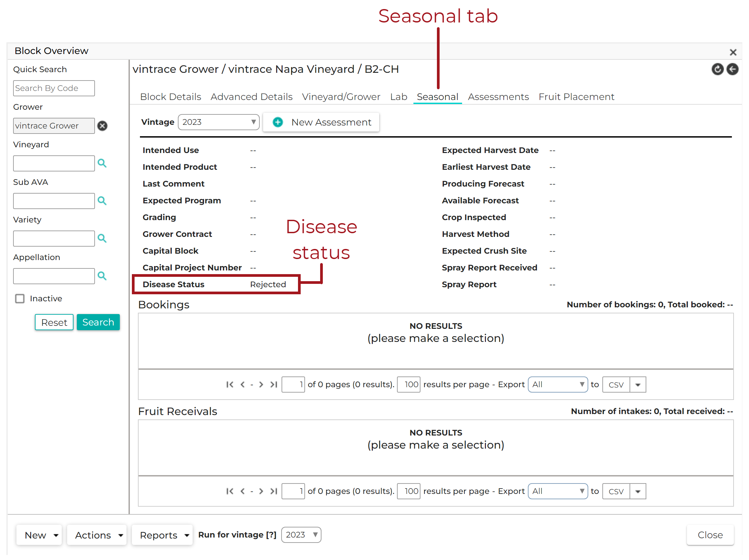Open Vineyard lookup magnifier icon
This screenshot has height=560, width=749.
pos(102,163)
